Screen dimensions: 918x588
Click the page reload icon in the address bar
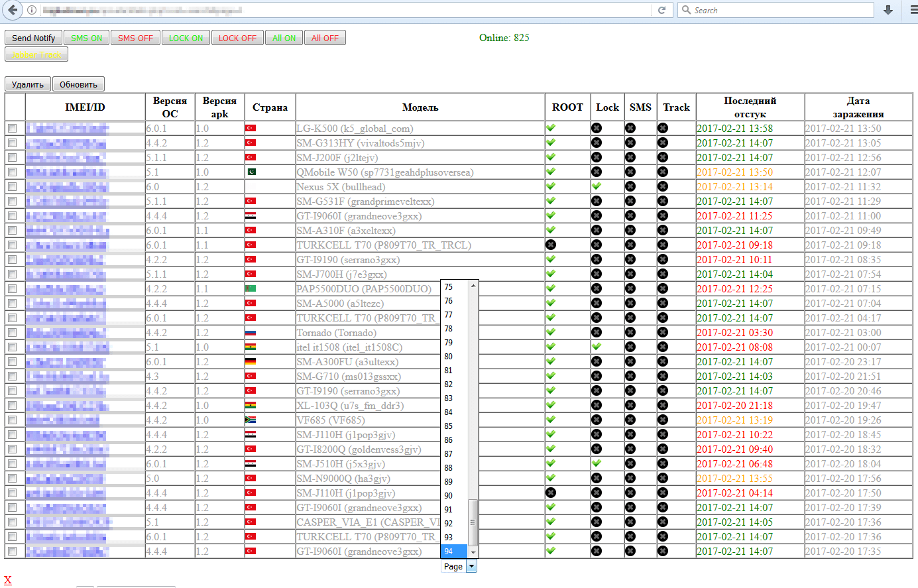[x=662, y=10]
